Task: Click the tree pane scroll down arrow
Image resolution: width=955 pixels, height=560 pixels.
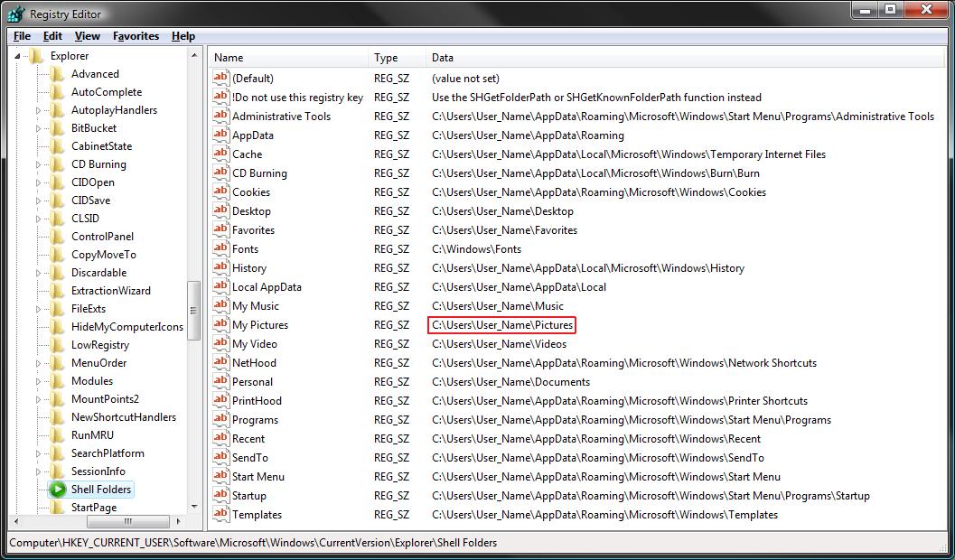Action: (x=194, y=507)
